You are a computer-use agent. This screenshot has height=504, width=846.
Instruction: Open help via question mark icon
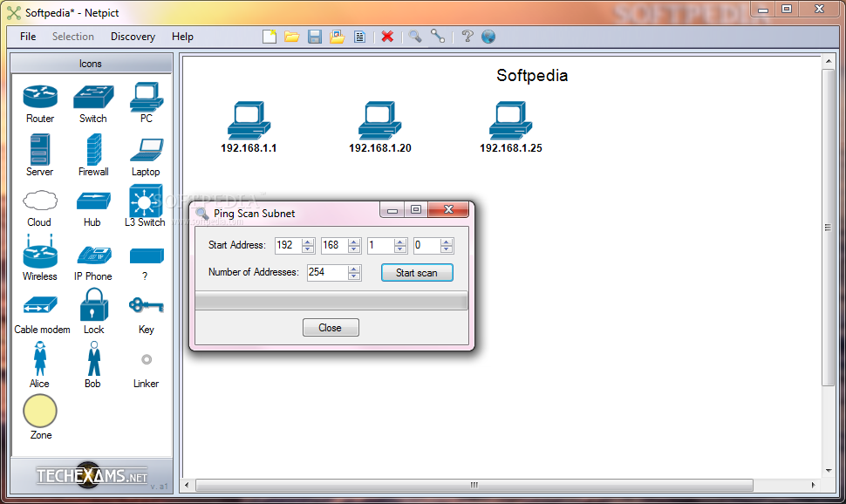pos(467,36)
